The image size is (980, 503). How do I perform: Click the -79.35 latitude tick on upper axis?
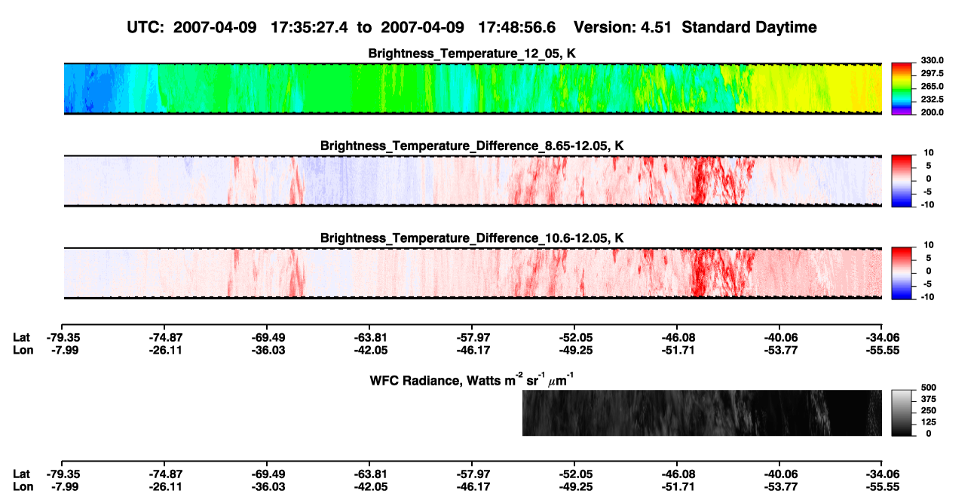point(62,337)
